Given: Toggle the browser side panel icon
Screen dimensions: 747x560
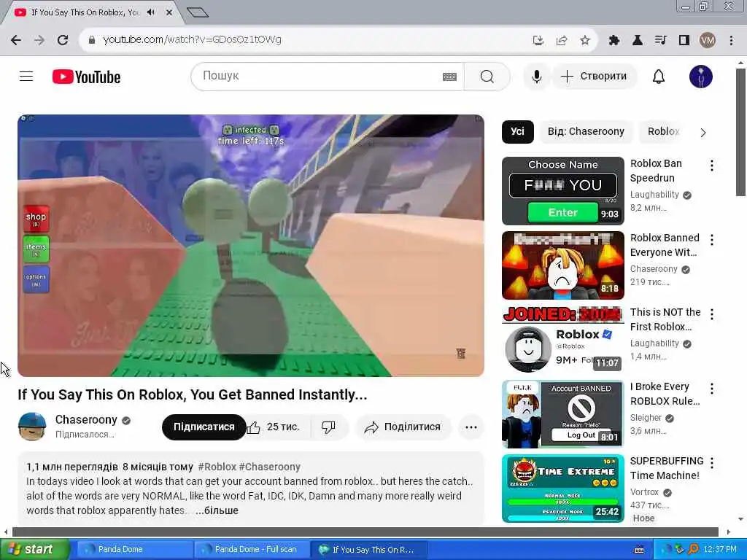Looking at the screenshot, I should click(684, 40).
